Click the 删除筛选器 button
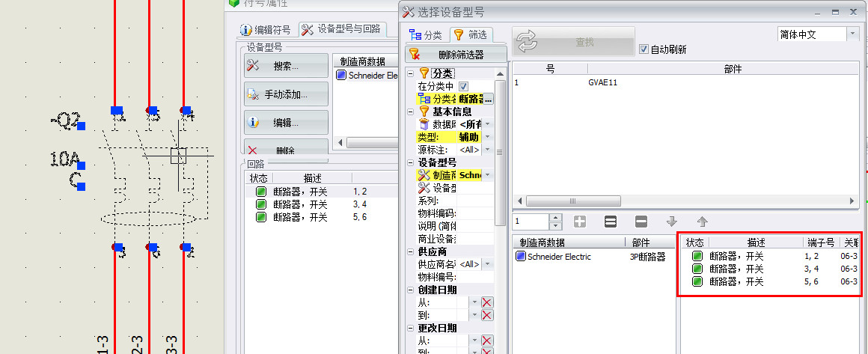 click(456, 54)
